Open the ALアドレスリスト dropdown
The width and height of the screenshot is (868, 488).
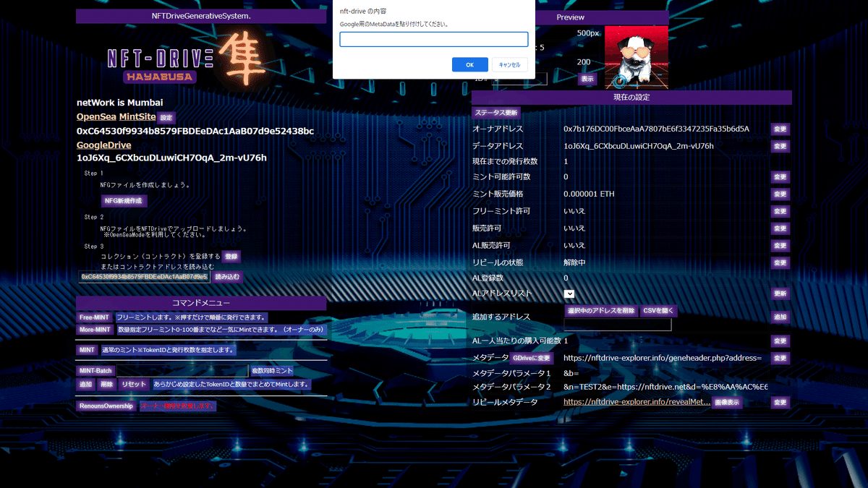[569, 294]
